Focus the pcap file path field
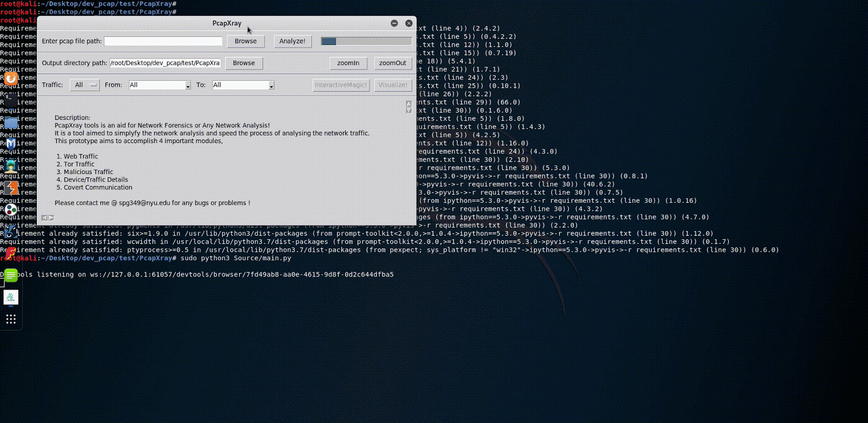Screen dimensions: 868x423 tap(163, 41)
